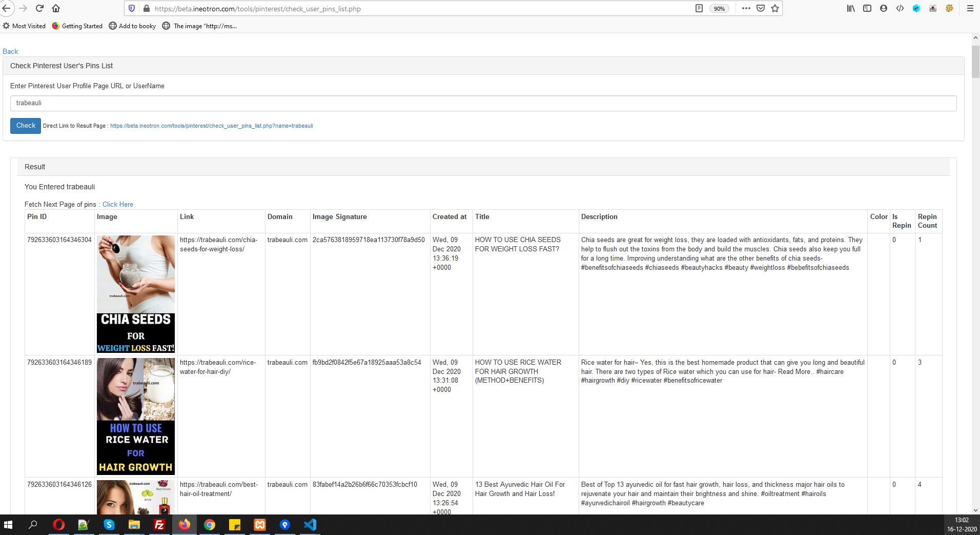
Task: Open the Firefox hamburger menu
Action: point(970,8)
